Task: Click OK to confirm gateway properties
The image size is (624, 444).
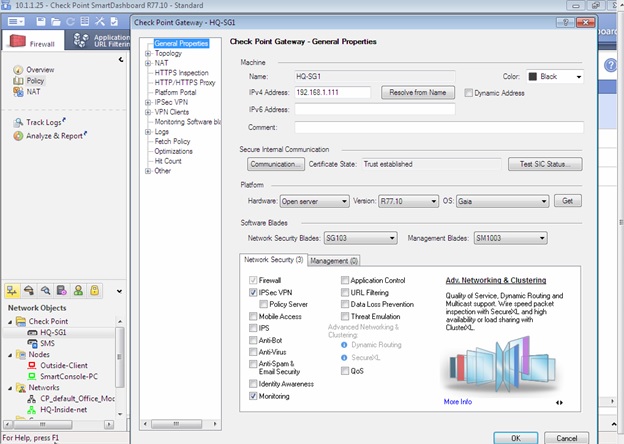Action: [516, 438]
